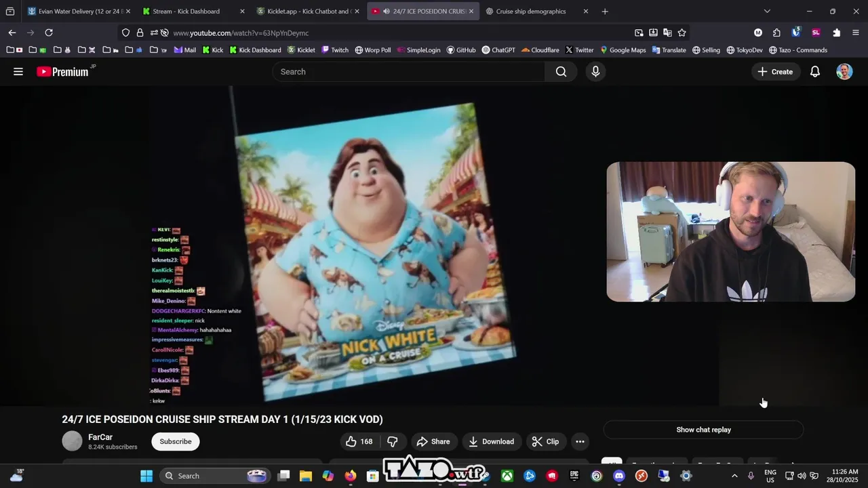This screenshot has width=868, height=488.
Task: Click the YouTube search magnifier button
Action: (x=561, y=72)
